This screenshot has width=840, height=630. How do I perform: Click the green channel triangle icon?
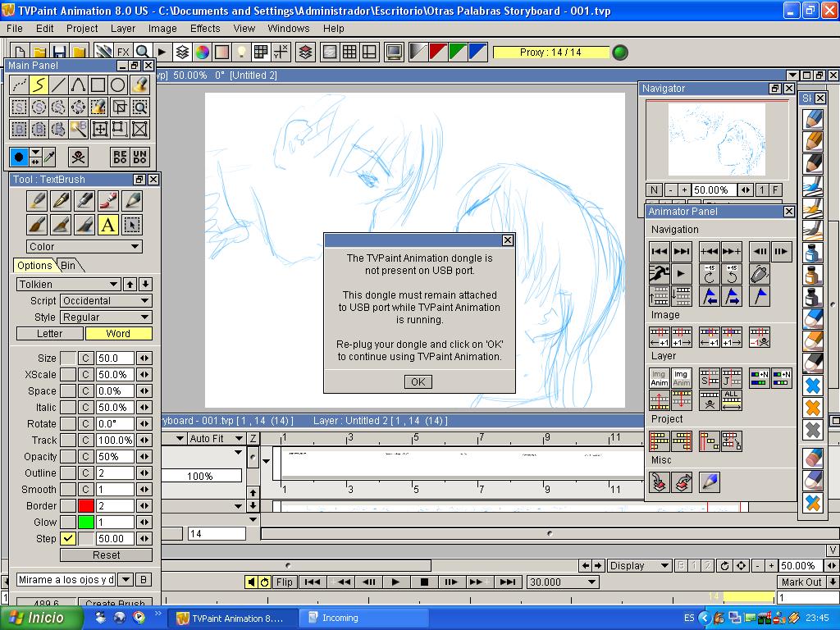coord(458,52)
